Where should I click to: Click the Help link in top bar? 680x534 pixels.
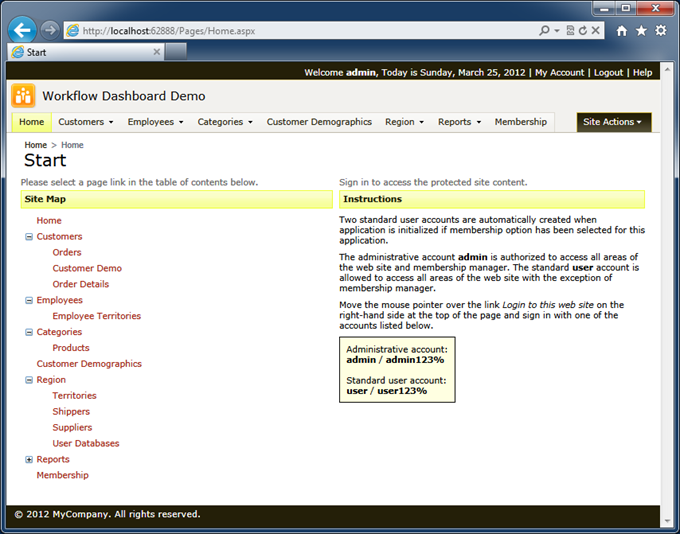[642, 72]
